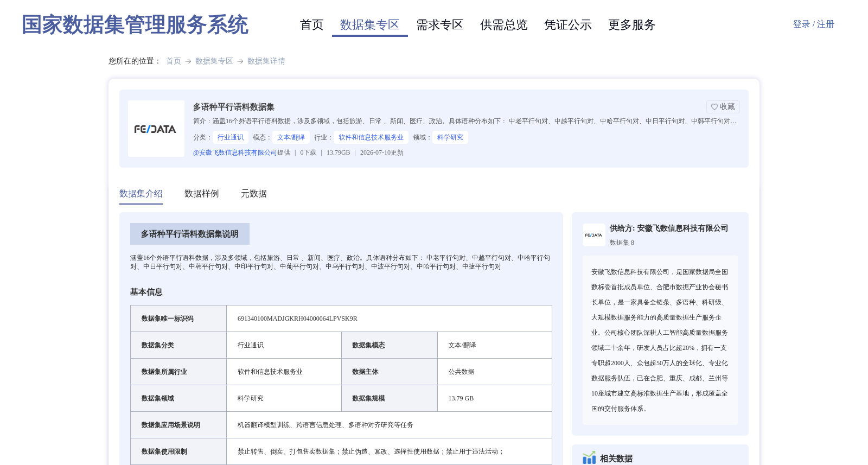Click the 2026-07-10更新 date text
The width and height of the screenshot is (868, 465).
pos(382,152)
